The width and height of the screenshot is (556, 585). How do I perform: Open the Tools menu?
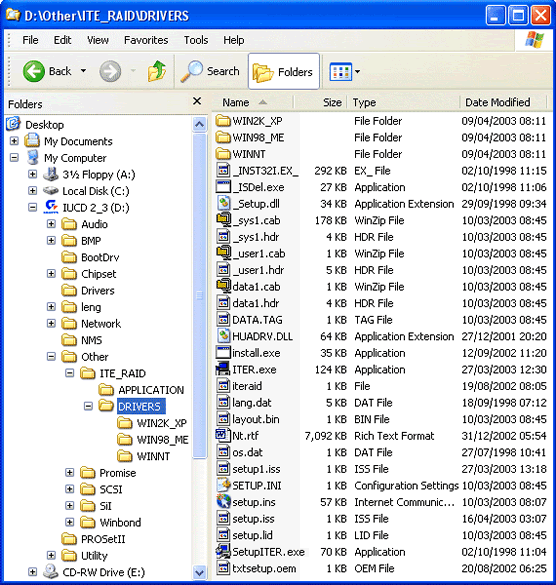(x=196, y=40)
